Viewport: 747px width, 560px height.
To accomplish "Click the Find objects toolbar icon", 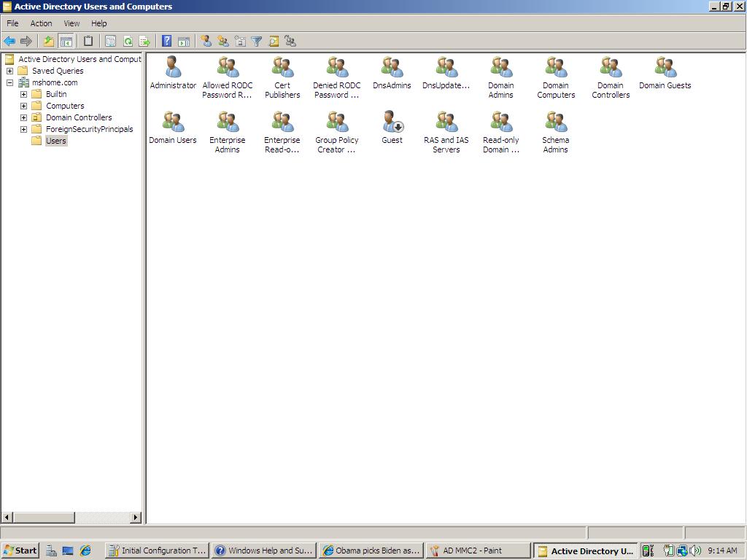I will click(274, 42).
